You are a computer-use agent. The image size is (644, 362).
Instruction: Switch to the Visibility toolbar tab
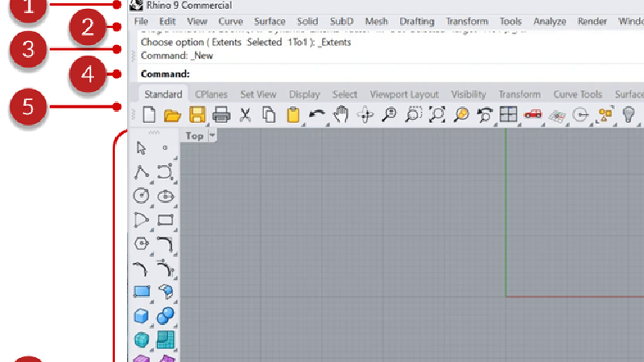click(x=469, y=94)
